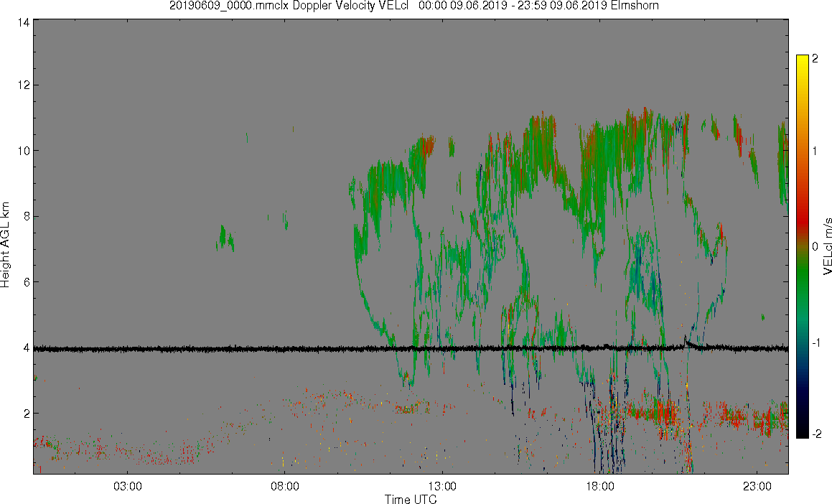This screenshot has width=832, height=504.
Task: Click the 13:00 time tick label
Action: click(442, 487)
